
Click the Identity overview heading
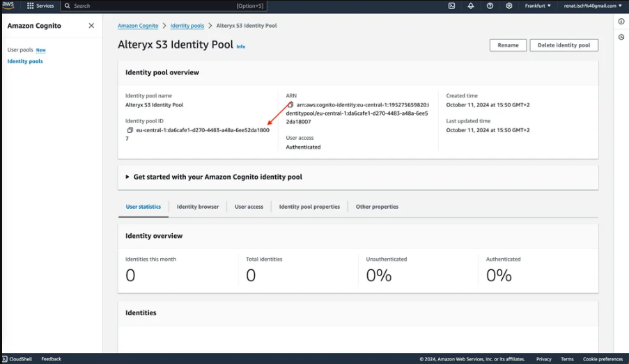click(154, 236)
